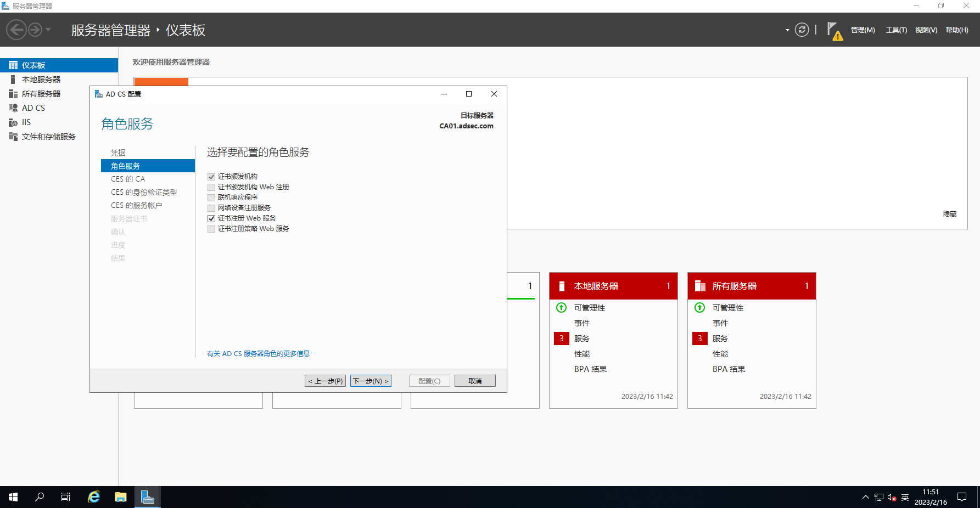Check 网络设备注册服务 checkbox
This screenshot has width=980, height=508.
click(x=211, y=208)
